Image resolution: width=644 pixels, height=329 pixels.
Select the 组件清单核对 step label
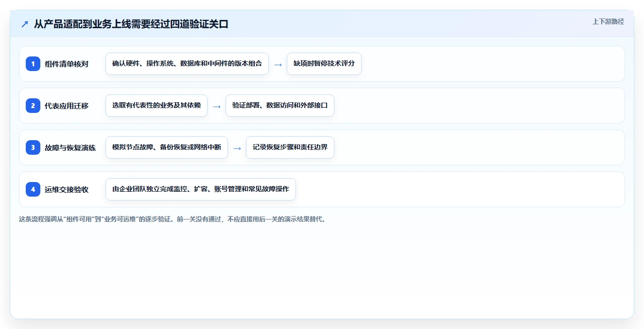pos(67,64)
